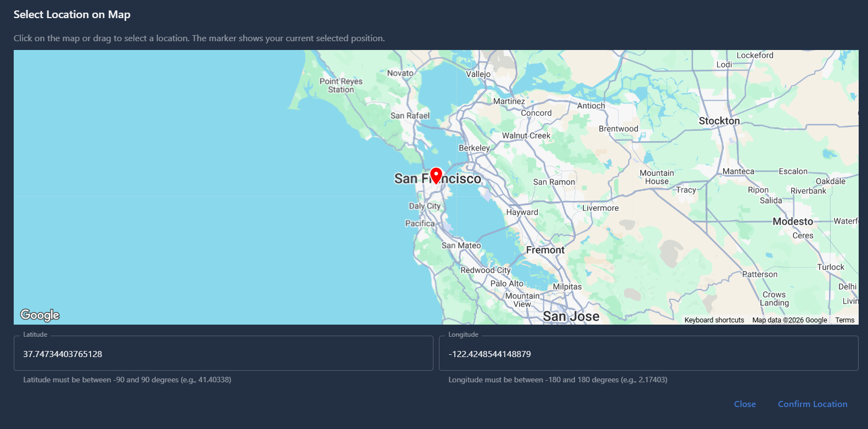Click Milpitas on the map
Image resolution: width=868 pixels, height=429 pixels.
click(x=567, y=287)
